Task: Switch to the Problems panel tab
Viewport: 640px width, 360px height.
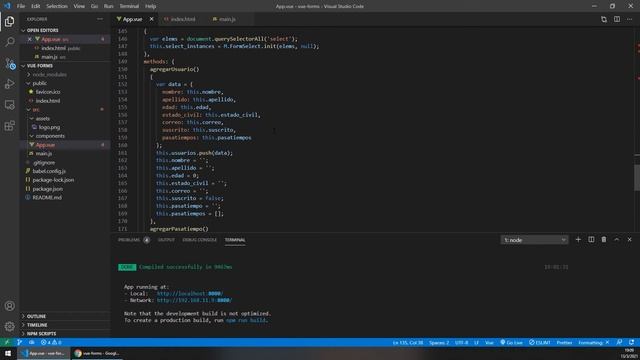Action: pos(129,240)
